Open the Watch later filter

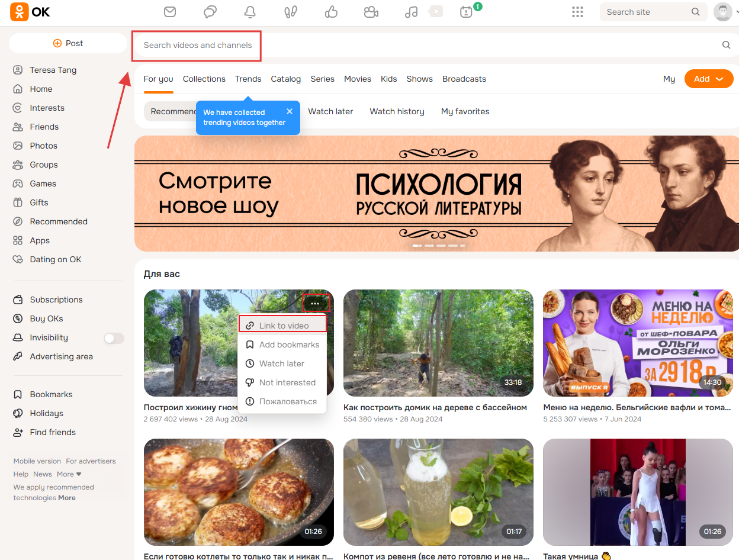pos(330,111)
